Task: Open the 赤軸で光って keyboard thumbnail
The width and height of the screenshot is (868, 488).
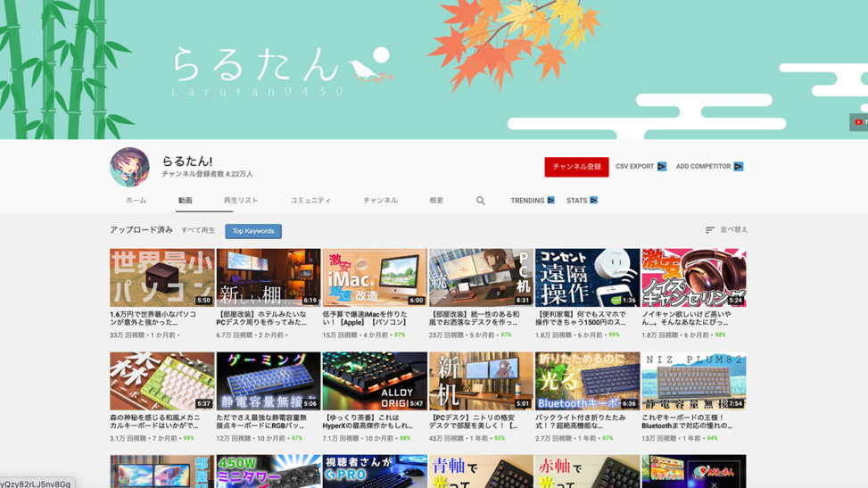Action: click(x=587, y=471)
